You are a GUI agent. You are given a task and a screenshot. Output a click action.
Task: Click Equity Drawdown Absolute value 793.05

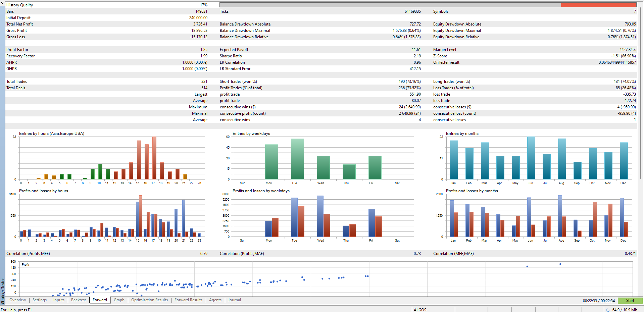(x=630, y=24)
